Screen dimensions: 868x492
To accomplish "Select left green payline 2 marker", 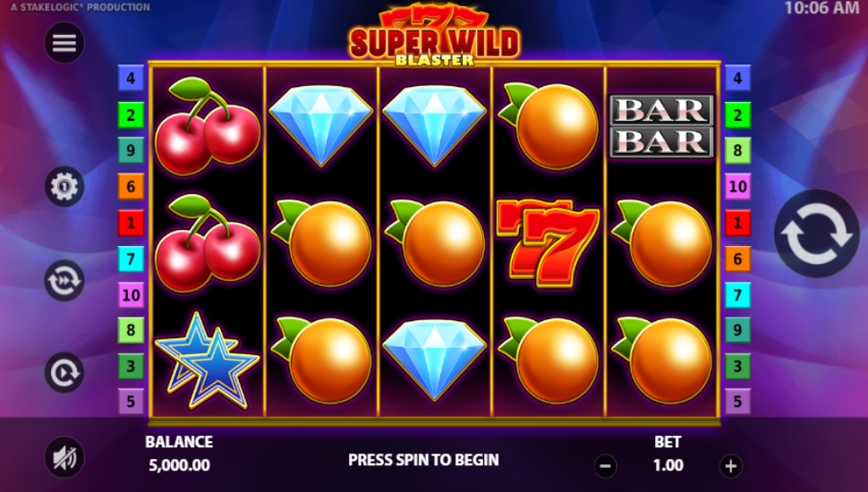I will (x=131, y=115).
